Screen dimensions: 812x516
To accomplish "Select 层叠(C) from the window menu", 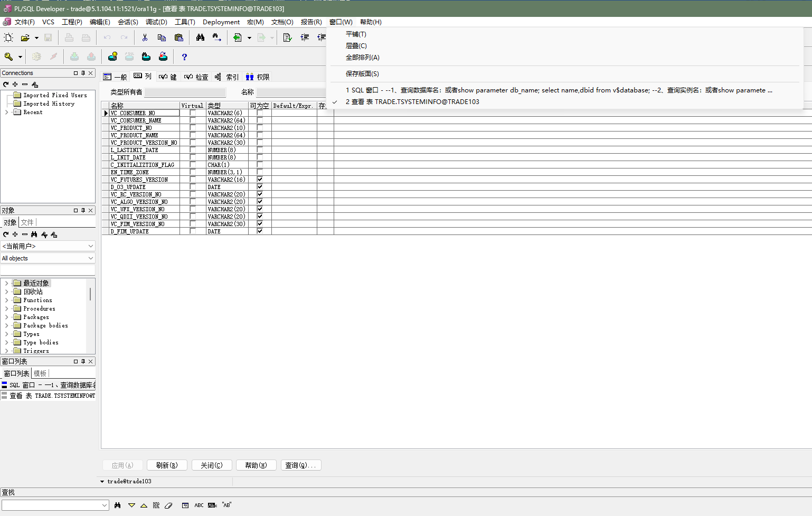I will 356,45.
